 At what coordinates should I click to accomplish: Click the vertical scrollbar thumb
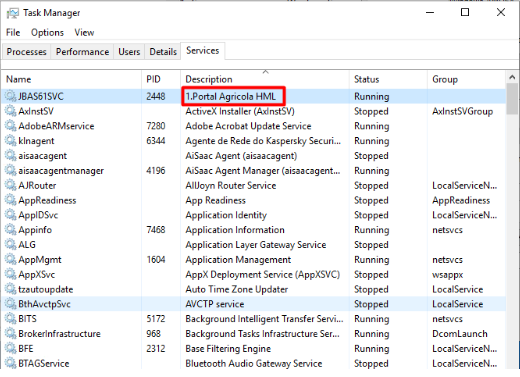coord(512,99)
